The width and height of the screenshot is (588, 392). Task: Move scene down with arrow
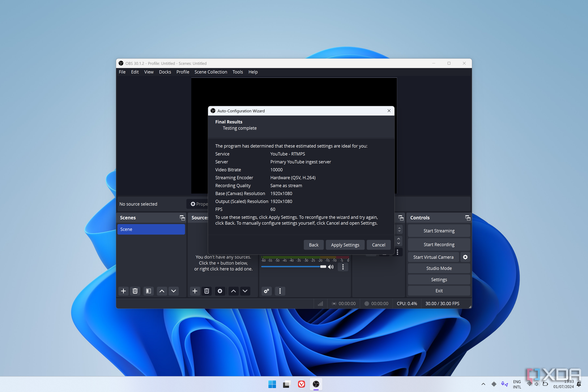coord(174,291)
